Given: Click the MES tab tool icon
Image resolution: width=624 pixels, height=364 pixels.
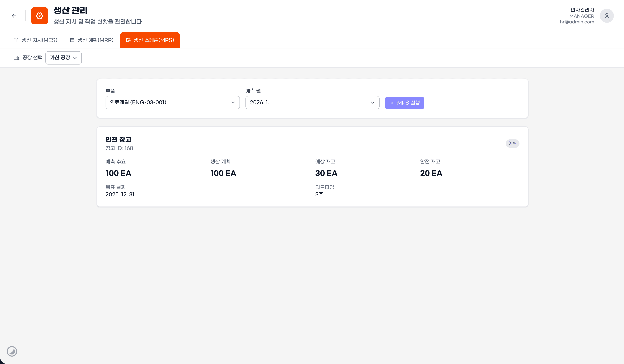Looking at the screenshot, I should point(16,40).
